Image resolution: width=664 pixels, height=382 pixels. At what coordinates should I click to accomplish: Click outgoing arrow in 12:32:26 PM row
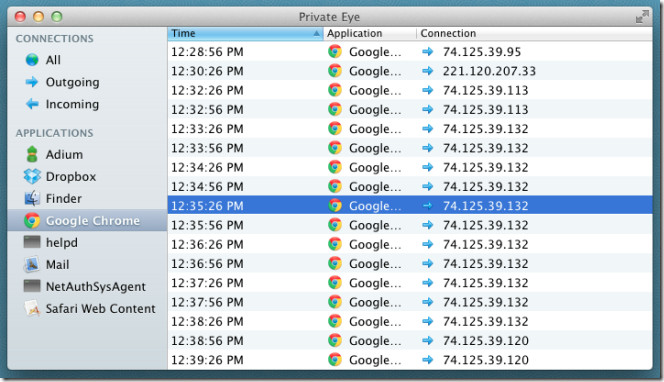(428, 90)
